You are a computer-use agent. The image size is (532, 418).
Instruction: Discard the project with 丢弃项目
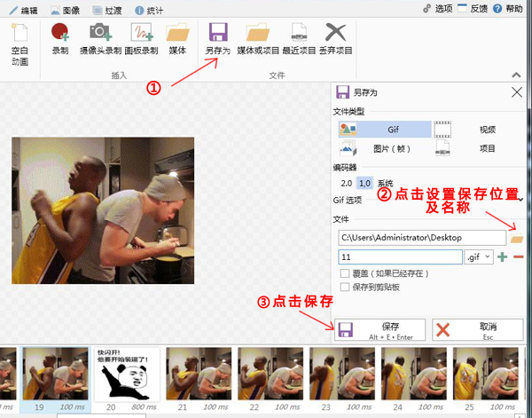335,39
